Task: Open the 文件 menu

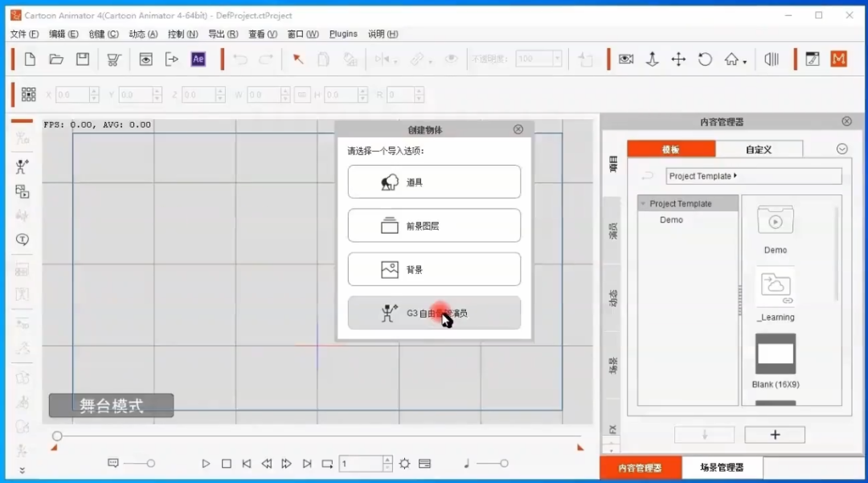Action: 22,34
